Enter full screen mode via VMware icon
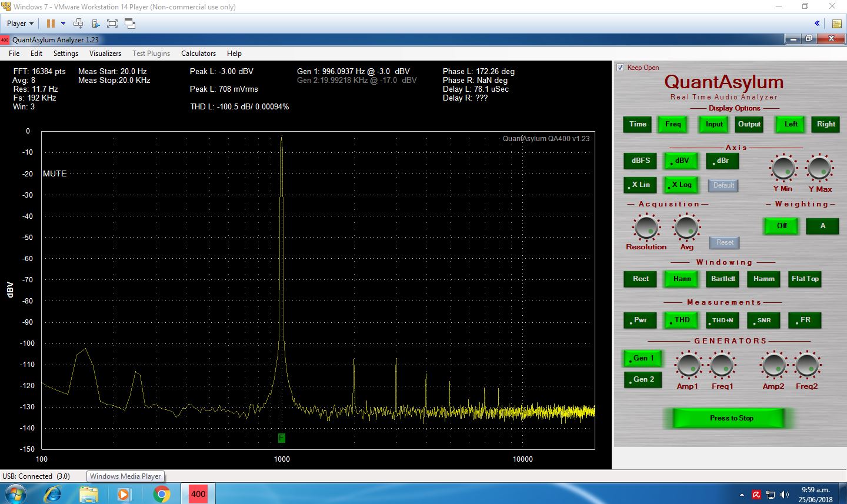The width and height of the screenshot is (847, 504). [x=112, y=24]
